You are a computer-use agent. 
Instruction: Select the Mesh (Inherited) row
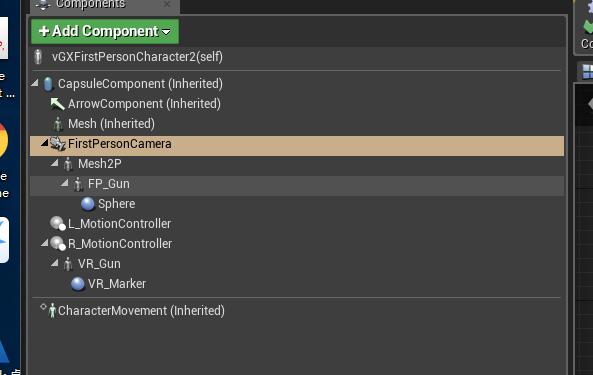click(297, 124)
